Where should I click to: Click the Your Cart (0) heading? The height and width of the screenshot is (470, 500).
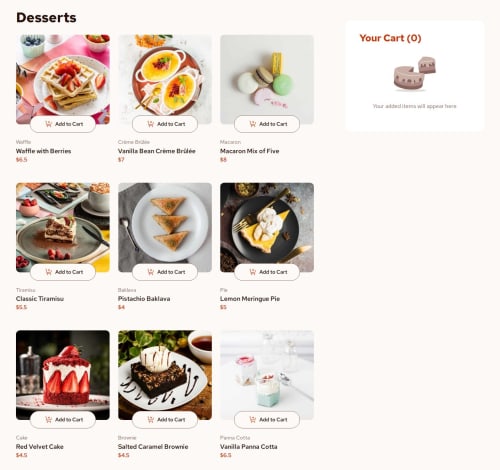coord(390,38)
